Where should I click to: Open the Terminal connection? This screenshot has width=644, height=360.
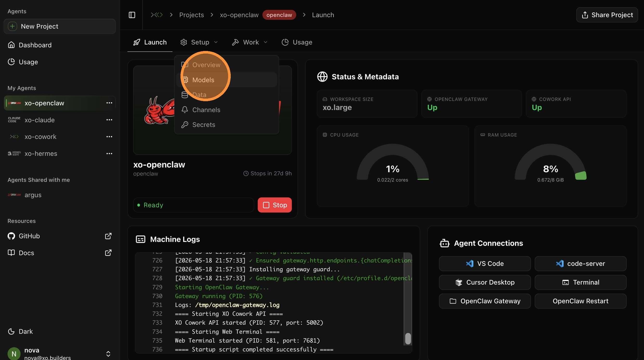tap(581, 282)
